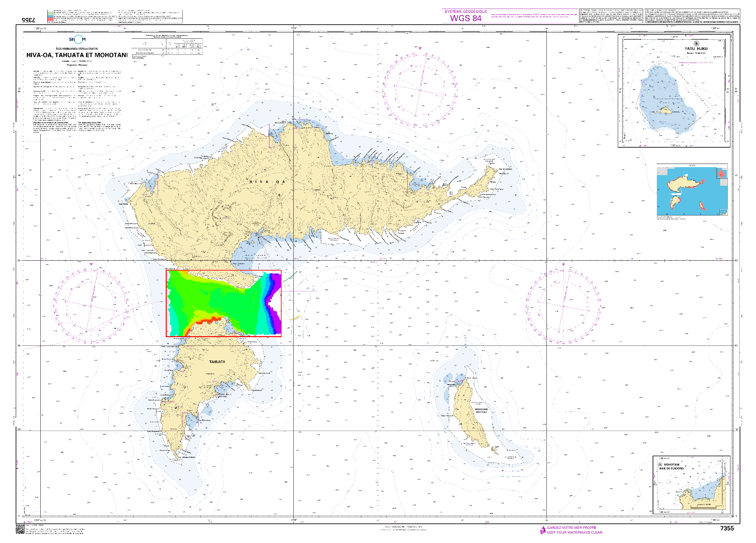Click the clean waterways pictogram at the bottom
The height and width of the screenshot is (543, 756).
point(543,530)
